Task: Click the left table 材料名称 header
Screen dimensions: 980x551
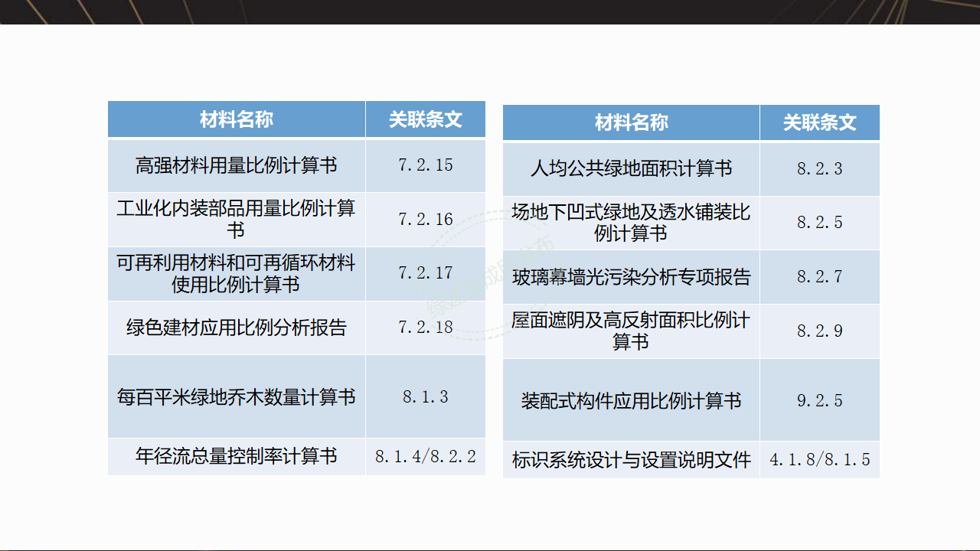Action: (x=237, y=119)
